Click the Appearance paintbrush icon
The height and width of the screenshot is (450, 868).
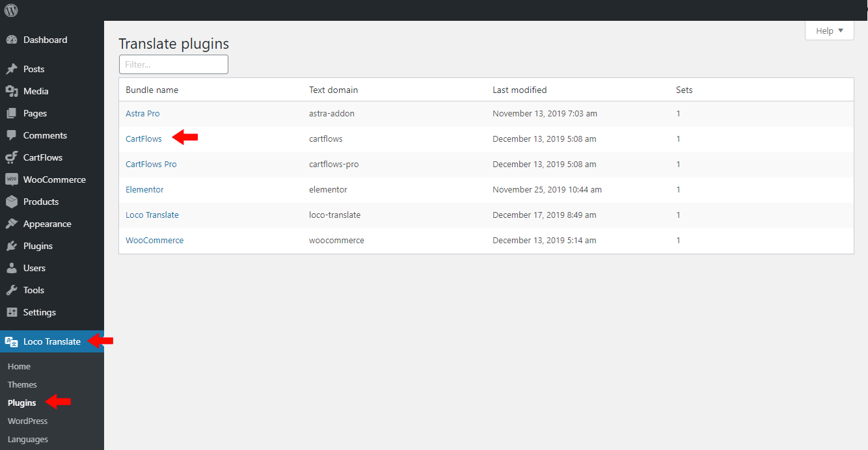point(11,224)
